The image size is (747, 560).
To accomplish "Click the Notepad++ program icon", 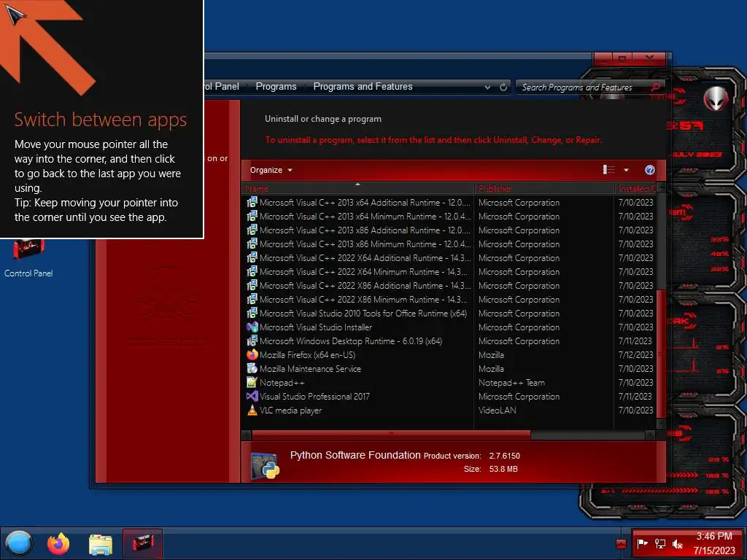I will tap(252, 382).
